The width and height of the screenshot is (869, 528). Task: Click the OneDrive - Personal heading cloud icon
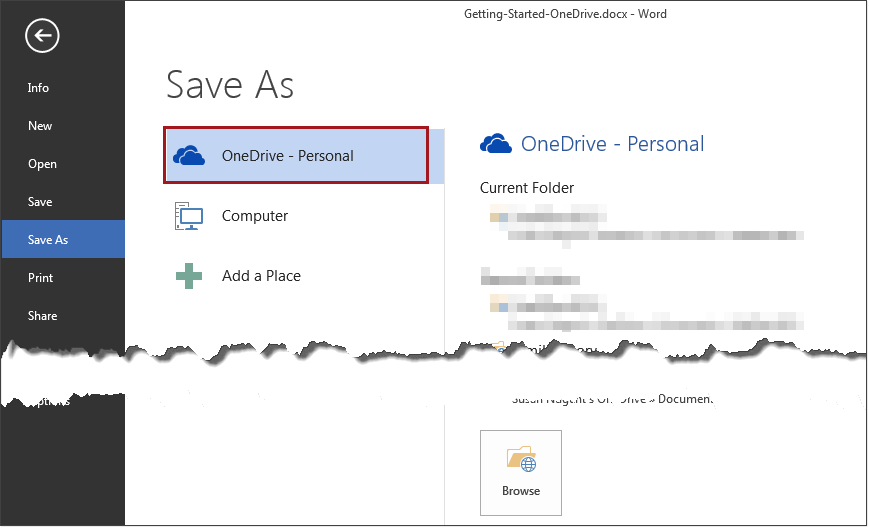[495, 143]
